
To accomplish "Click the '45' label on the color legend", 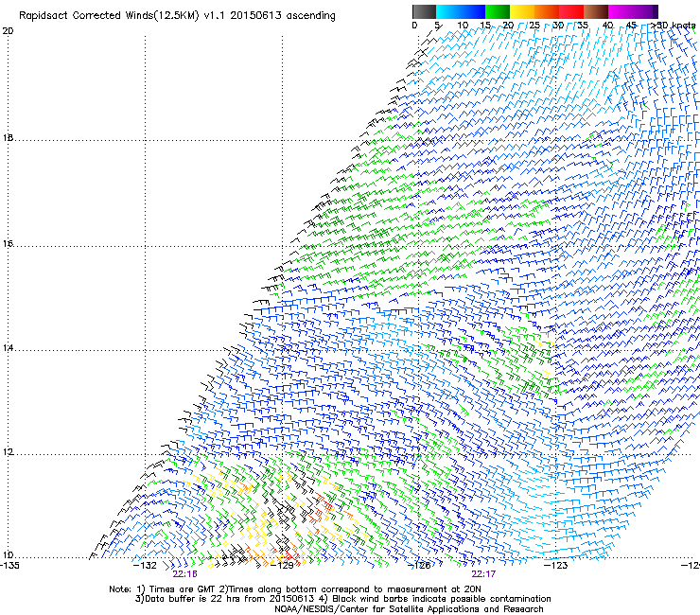I will [x=631, y=26].
